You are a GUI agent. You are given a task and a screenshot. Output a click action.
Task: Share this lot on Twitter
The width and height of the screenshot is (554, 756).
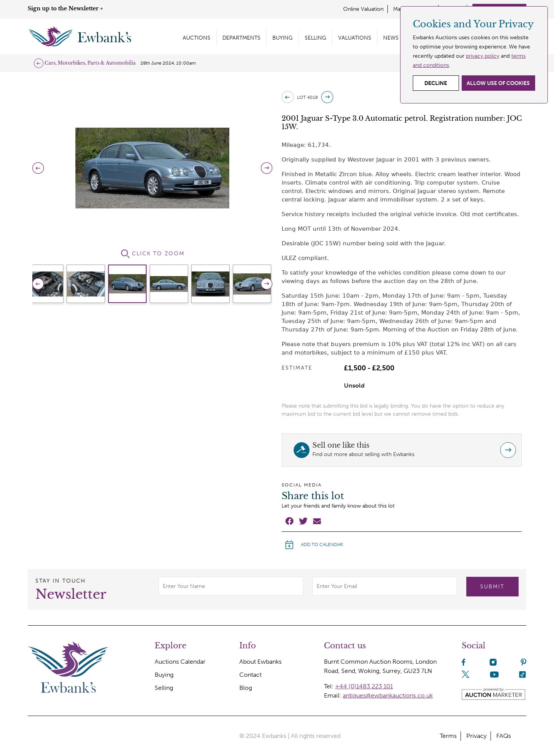coord(303,521)
